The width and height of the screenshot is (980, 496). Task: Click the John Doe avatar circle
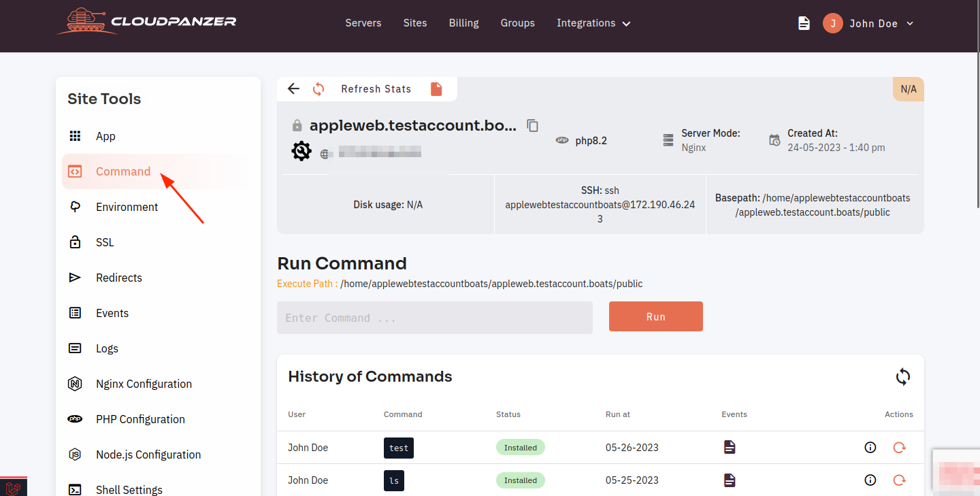pos(833,23)
